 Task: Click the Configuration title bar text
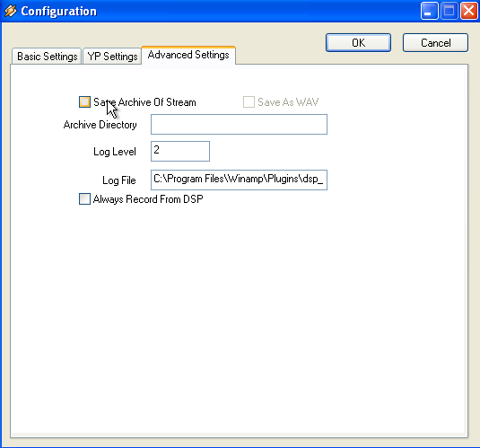(59, 12)
